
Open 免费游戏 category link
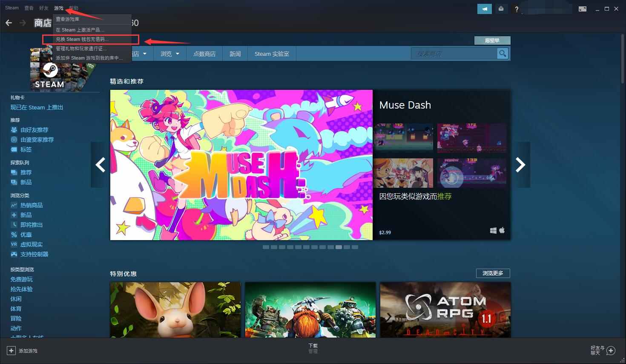coord(22,279)
